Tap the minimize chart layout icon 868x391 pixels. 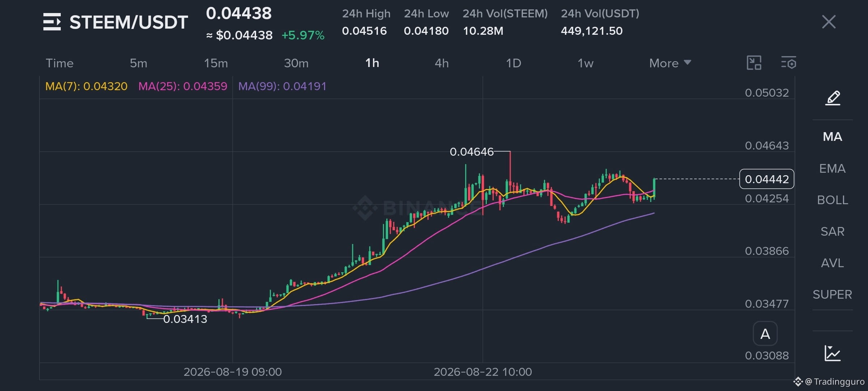(x=754, y=63)
